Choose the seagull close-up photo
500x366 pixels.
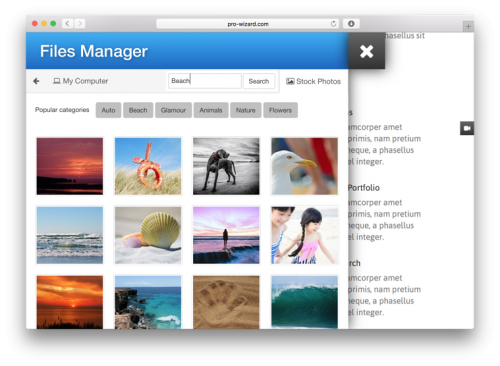tap(304, 166)
